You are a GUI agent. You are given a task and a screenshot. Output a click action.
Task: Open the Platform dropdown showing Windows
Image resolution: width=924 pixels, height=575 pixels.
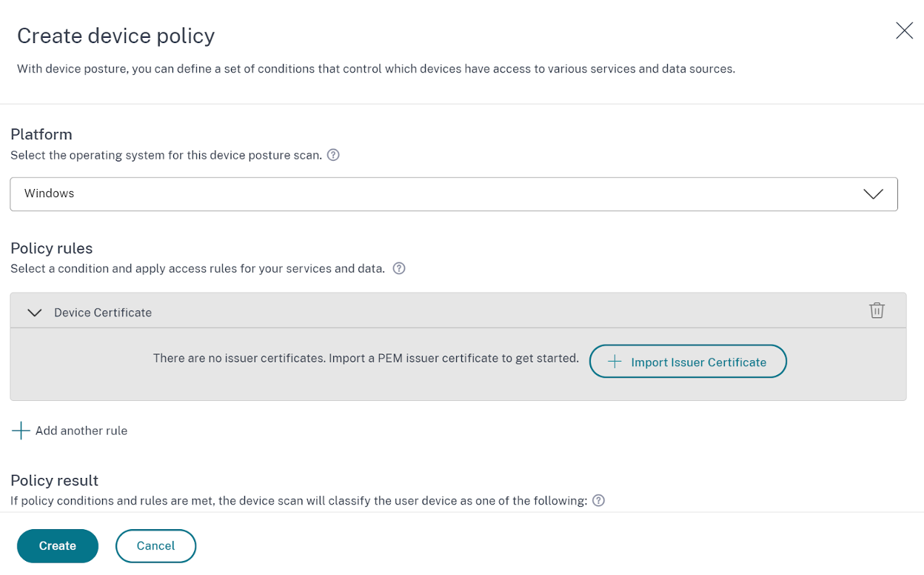click(444, 194)
